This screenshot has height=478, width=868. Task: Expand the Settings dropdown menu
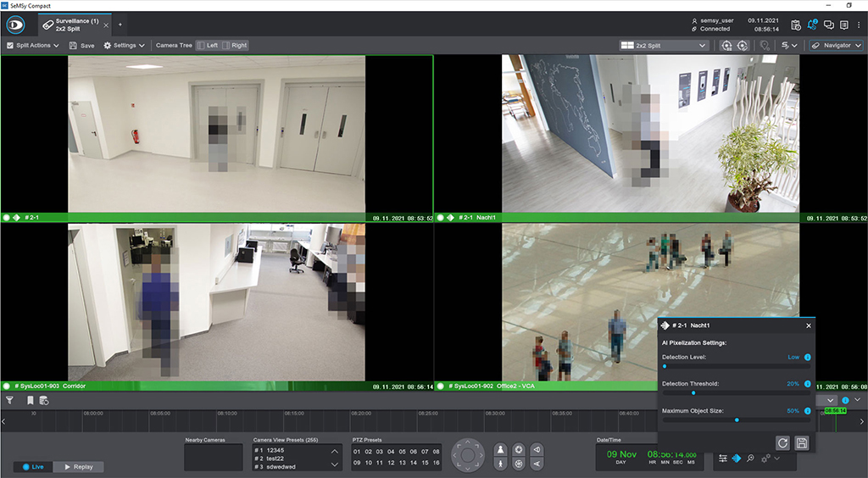pyautogui.click(x=124, y=46)
